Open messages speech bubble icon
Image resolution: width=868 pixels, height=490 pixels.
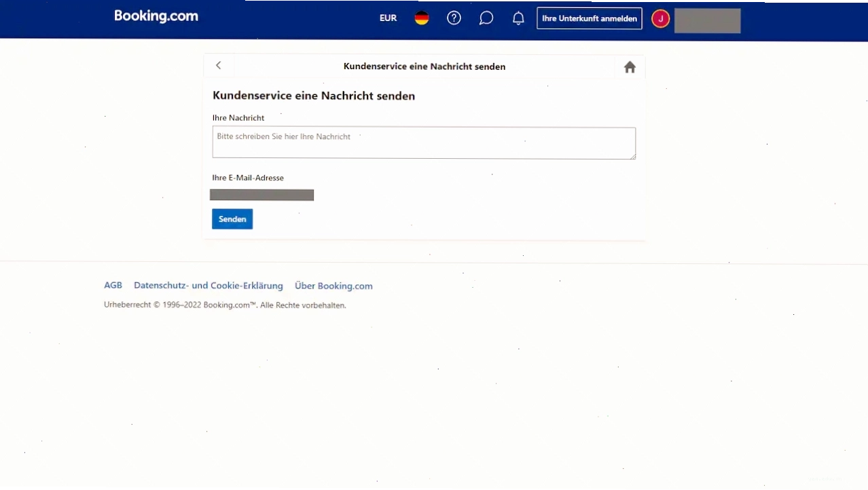pyautogui.click(x=486, y=18)
